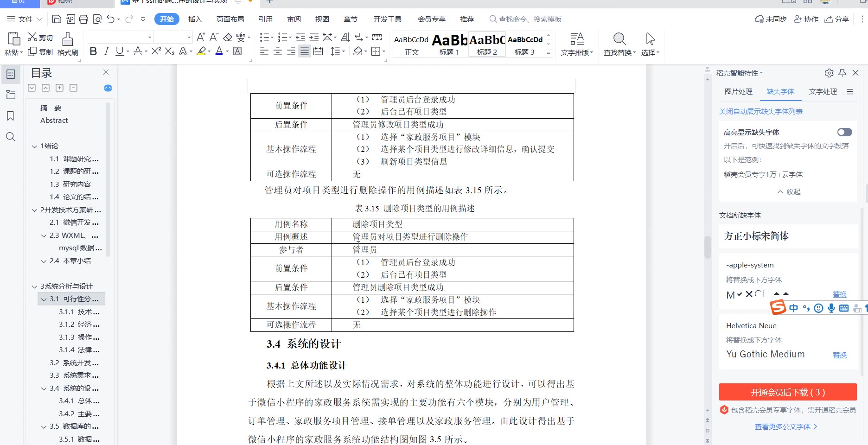
Task: Click the Save icon in quick toolbar
Action: point(57,19)
